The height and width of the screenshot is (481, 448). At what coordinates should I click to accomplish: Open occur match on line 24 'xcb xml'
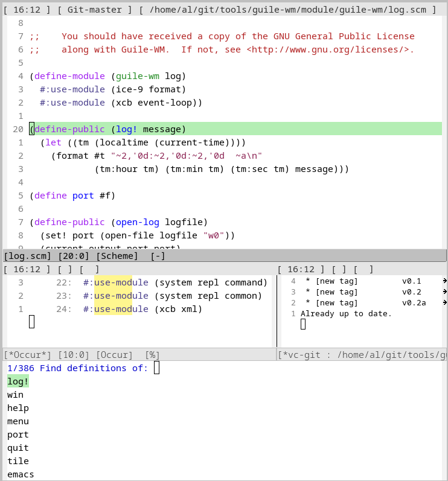[x=129, y=309]
